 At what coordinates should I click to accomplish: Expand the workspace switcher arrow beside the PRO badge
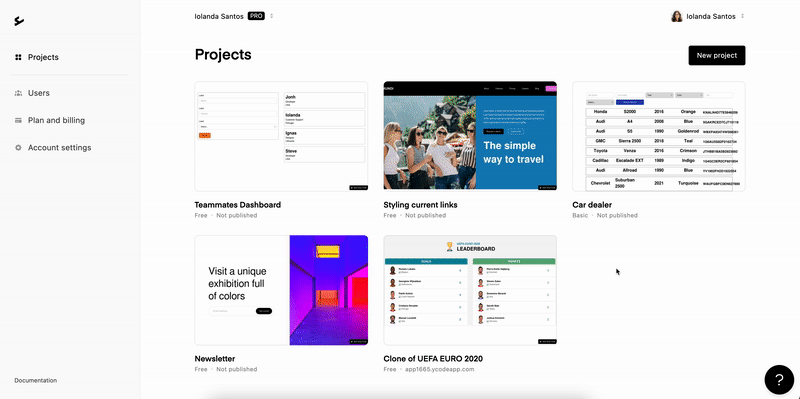271,16
